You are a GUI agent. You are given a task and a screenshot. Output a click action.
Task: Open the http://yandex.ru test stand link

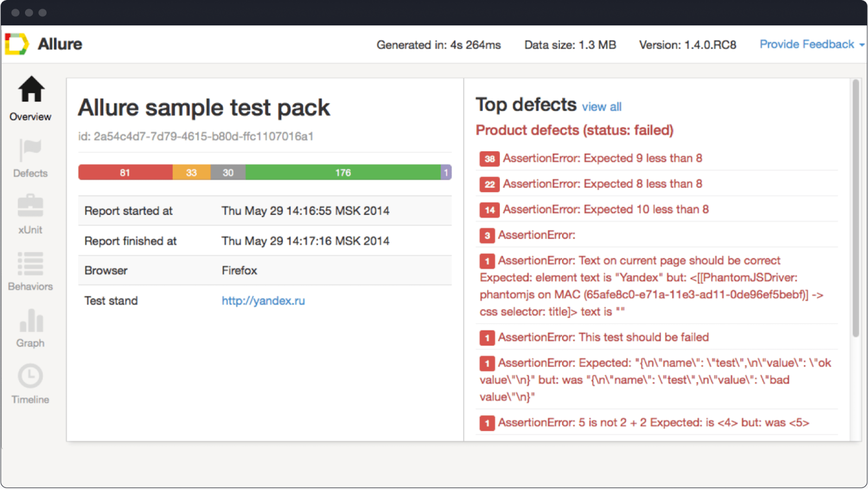(263, 301)
